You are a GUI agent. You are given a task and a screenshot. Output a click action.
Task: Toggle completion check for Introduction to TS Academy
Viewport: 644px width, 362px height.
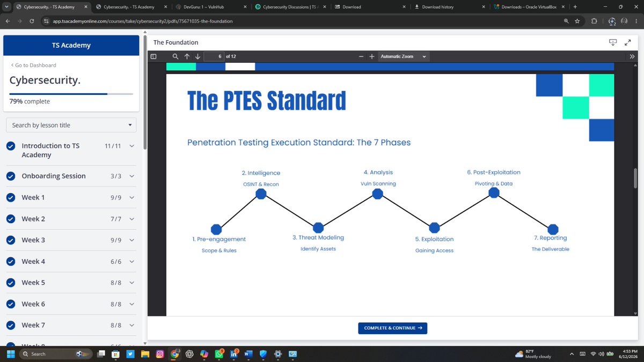(x=10, y=146)
